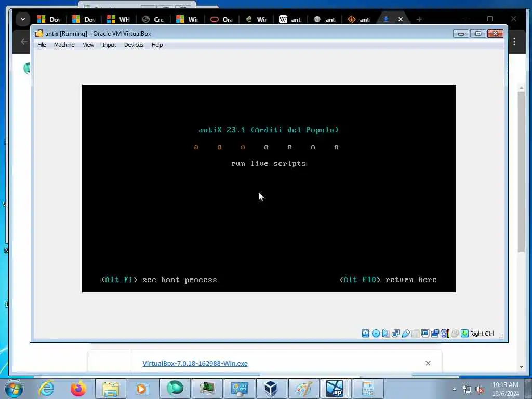The image size is (532, 399).
Task: Launch Firefox from taskbar
Action: point(78,389)
